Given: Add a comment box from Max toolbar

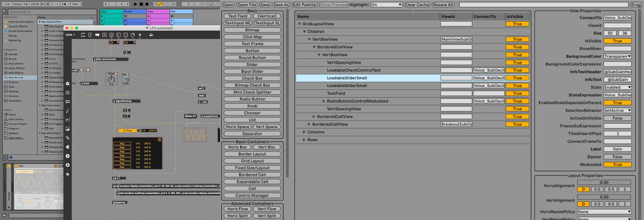Looking at the screenshot, I should [x=97, y=35].
